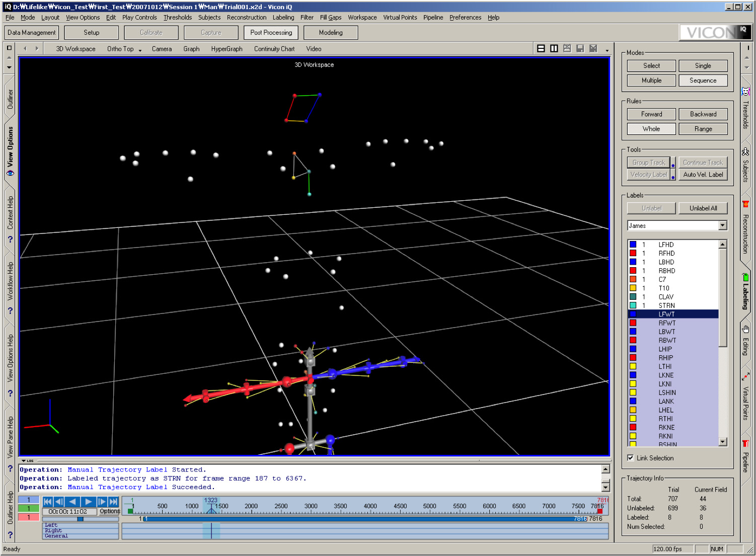
Task: Click the playback speed slider below the timecode
Action: pos(81,519)
